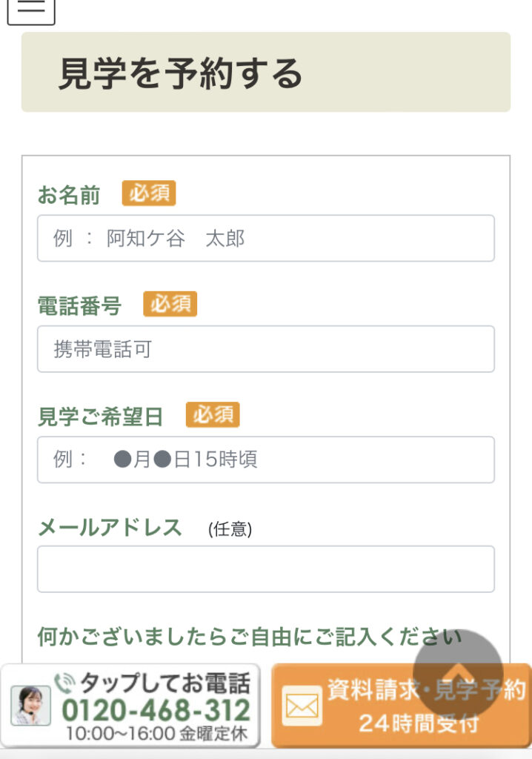Click the 必須 badge beside 電話番号
Screen dimensions: 532x759
click(x=170, y=304)
